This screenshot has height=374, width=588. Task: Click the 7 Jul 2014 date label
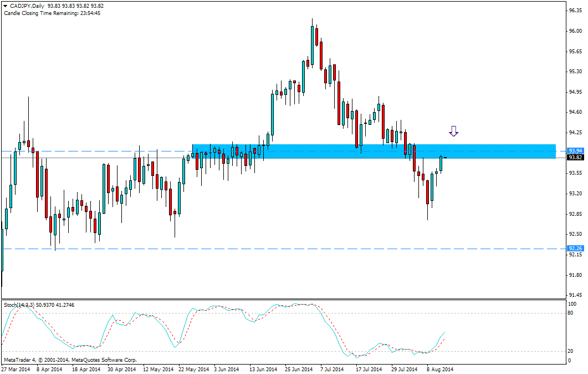[x=332, y=369]
